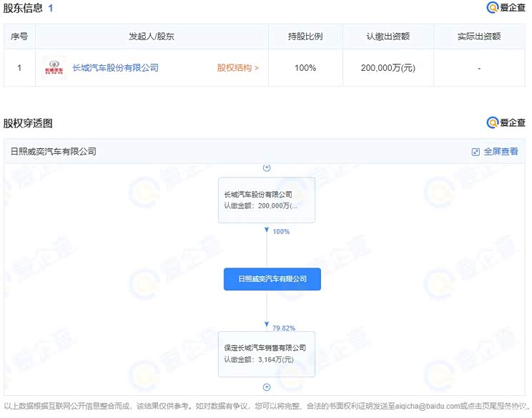Click the 实际出资额 column header
Viewport: 532px width, 418px height.
[478, 37]
